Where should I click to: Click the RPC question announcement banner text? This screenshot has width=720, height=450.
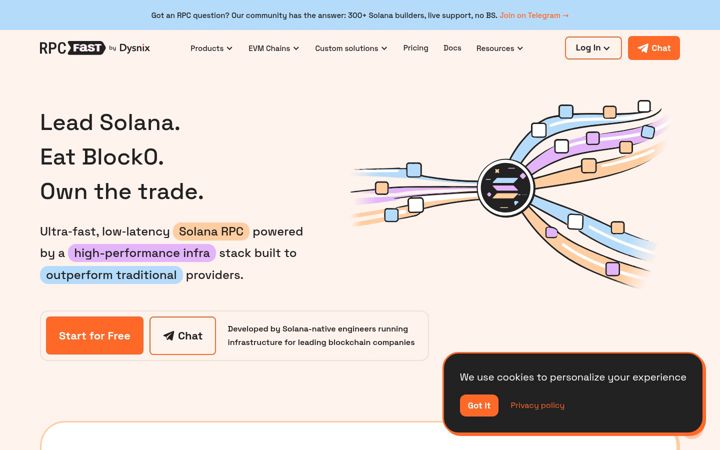coord(324,15)
